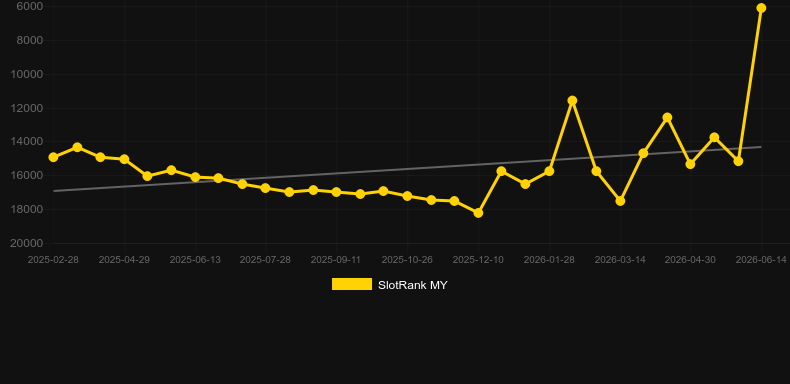Click the 2025-09-11 axis date label

point(336,260)
